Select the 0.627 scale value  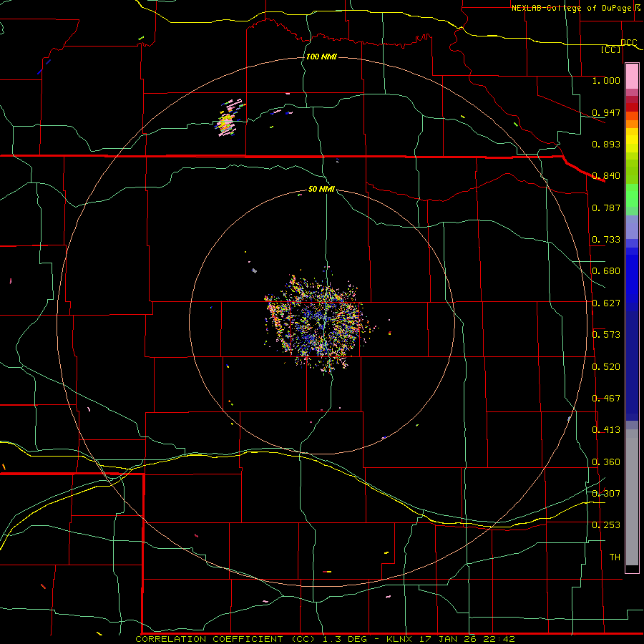[x=606, y=303]
